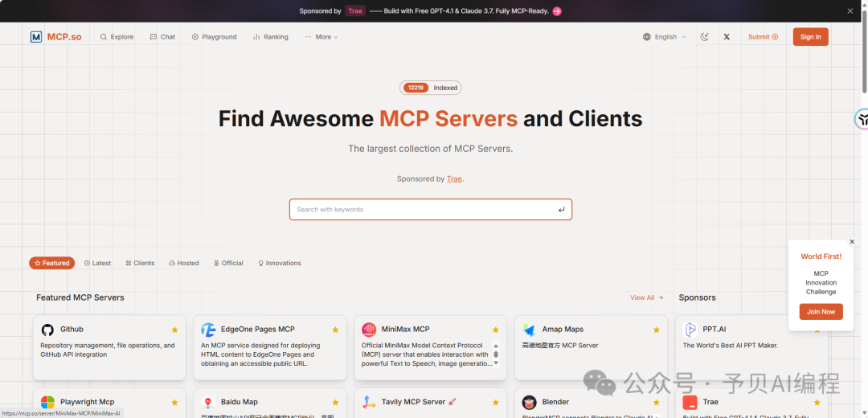This screenshot has height=418, width=868.
Task: Switch to the Latest tab
Action: 97,263
